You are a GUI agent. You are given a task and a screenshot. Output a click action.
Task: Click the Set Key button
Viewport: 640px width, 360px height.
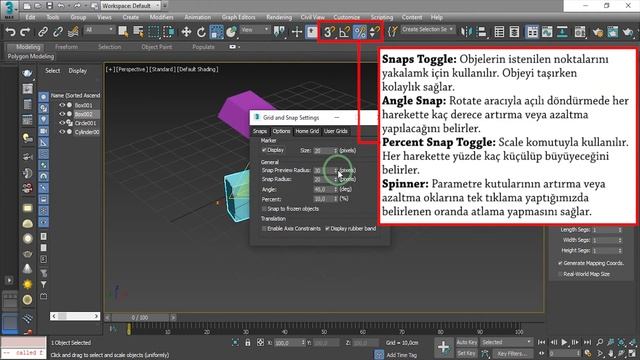467,353
